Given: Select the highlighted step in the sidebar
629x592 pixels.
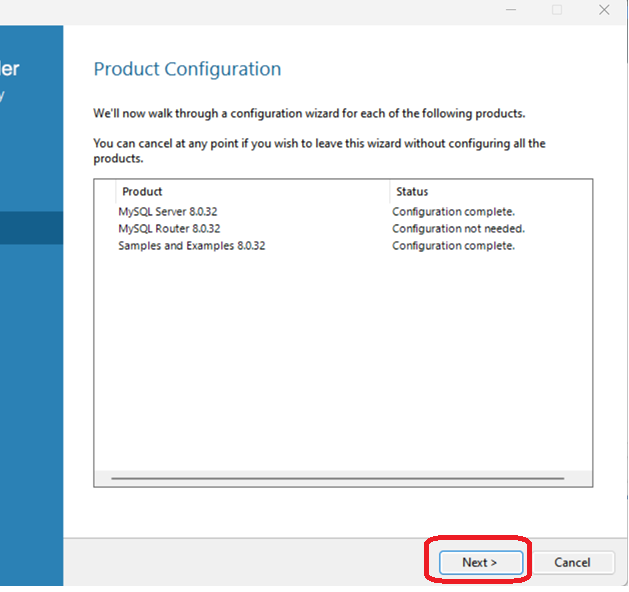Looking at the screenshot, I should click(x=31, y=228).
